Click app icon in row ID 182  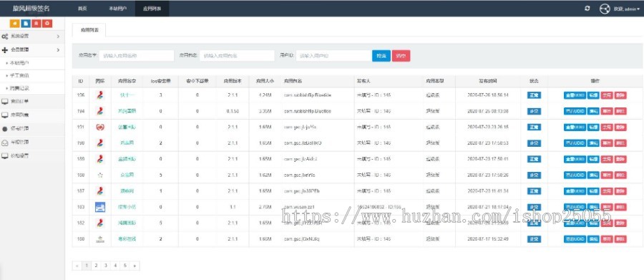100,223
